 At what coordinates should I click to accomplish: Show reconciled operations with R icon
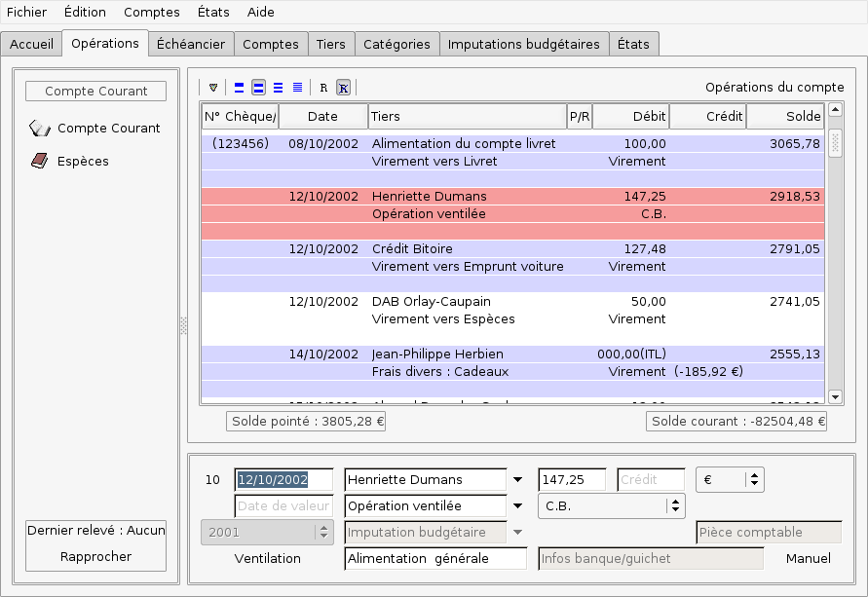(x=323, y=88)
